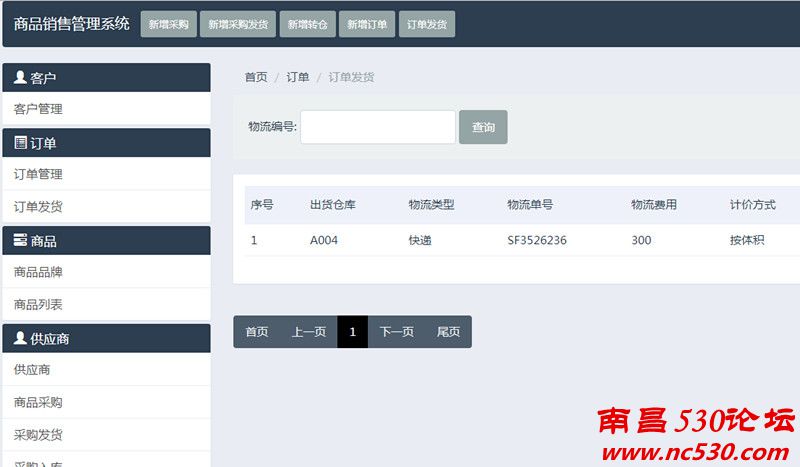The height and width of the screenshot is (467, 800).
Task: Click the user icon beside 供应商 header
Action: (20, 339)
